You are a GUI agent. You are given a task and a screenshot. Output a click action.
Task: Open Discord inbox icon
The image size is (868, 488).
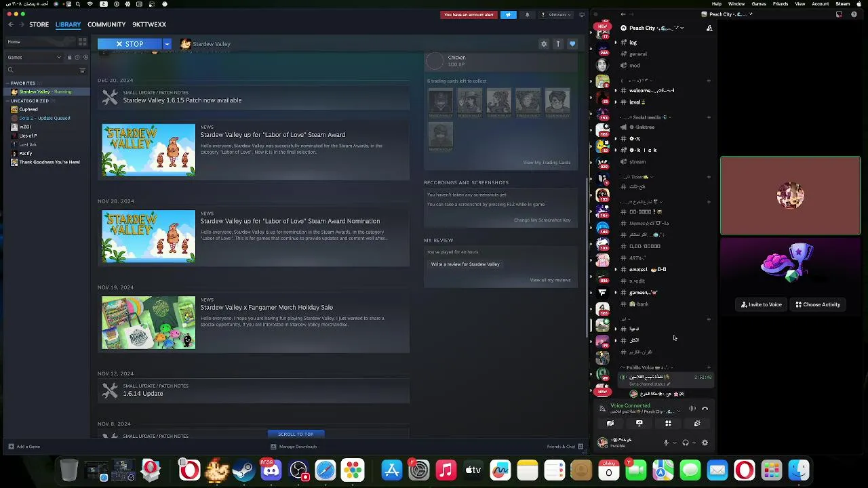click(839, 14)
